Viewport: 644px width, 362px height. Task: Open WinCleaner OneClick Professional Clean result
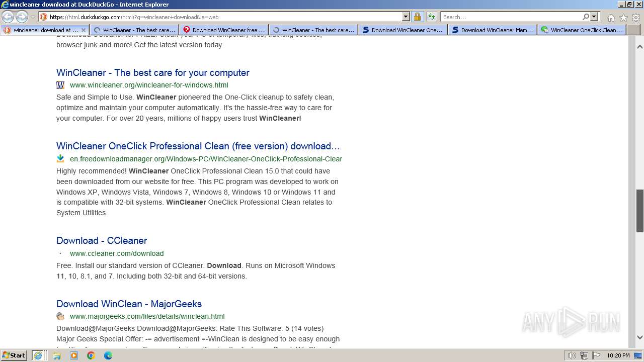198,146
